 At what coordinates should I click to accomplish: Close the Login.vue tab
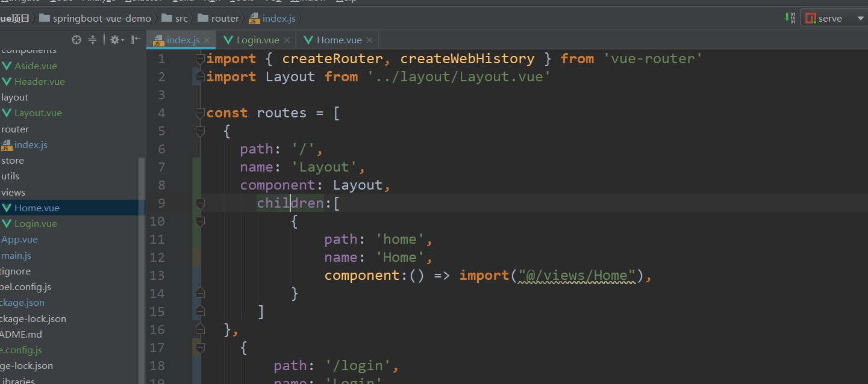click(x=287, y=40)
